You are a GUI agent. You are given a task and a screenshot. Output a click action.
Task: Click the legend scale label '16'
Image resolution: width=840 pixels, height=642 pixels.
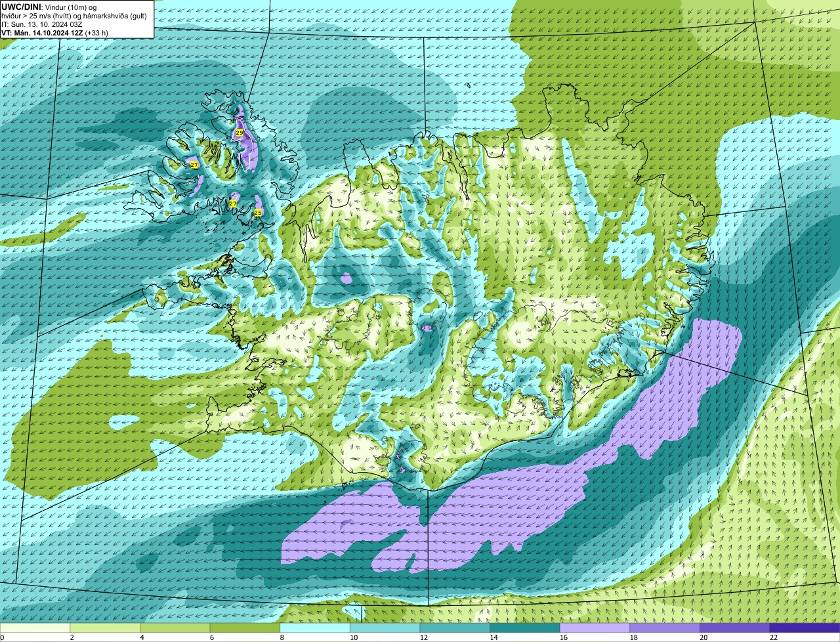[564, 637]
